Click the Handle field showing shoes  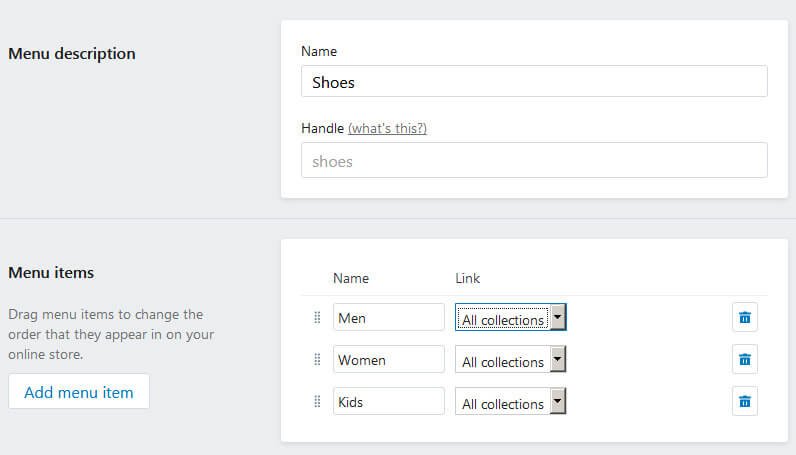point(534,160)
